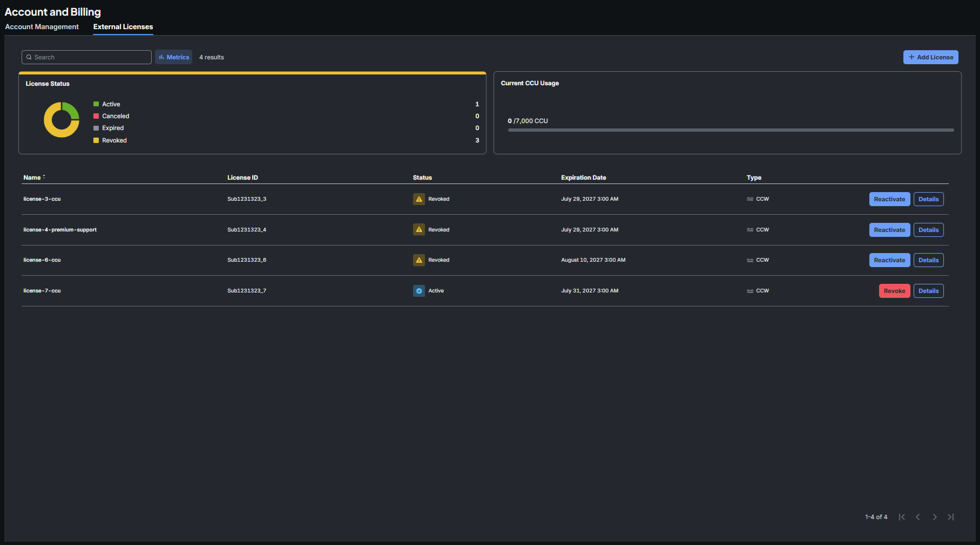Click the 4 results count label
This screenshot has height=545, width=980.
coord(212,57)
